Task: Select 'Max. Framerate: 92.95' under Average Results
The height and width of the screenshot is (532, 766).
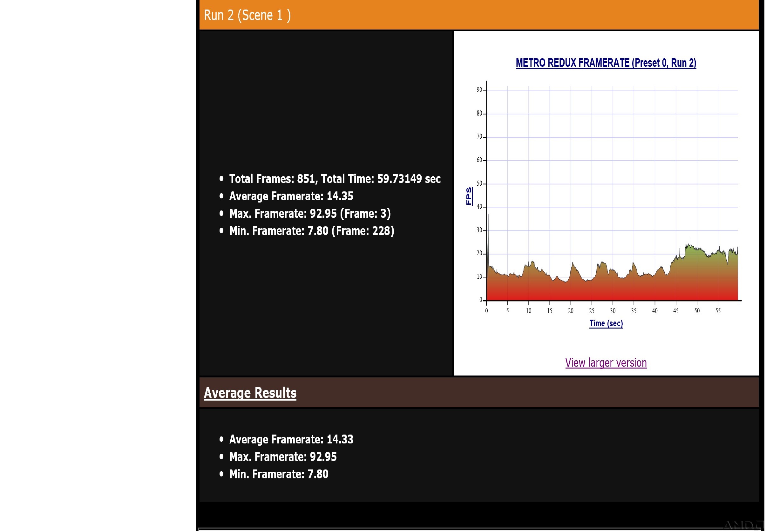Action: pyautogui.click(x=283, y=457)
